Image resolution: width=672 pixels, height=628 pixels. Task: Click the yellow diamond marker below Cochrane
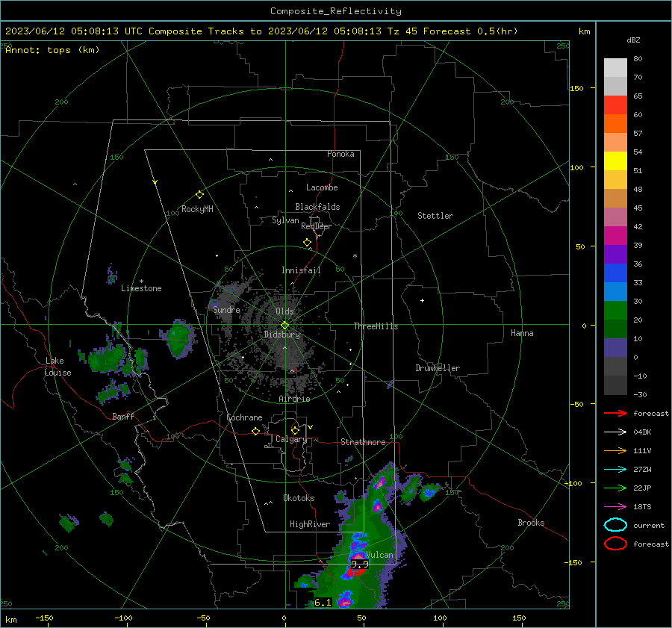pos(255,432)
